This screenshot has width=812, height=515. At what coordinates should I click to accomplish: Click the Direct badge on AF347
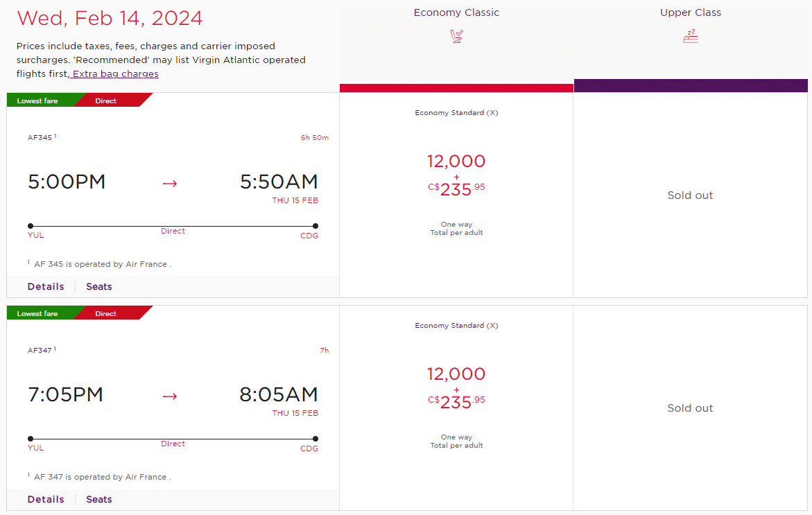click(106, 314)
